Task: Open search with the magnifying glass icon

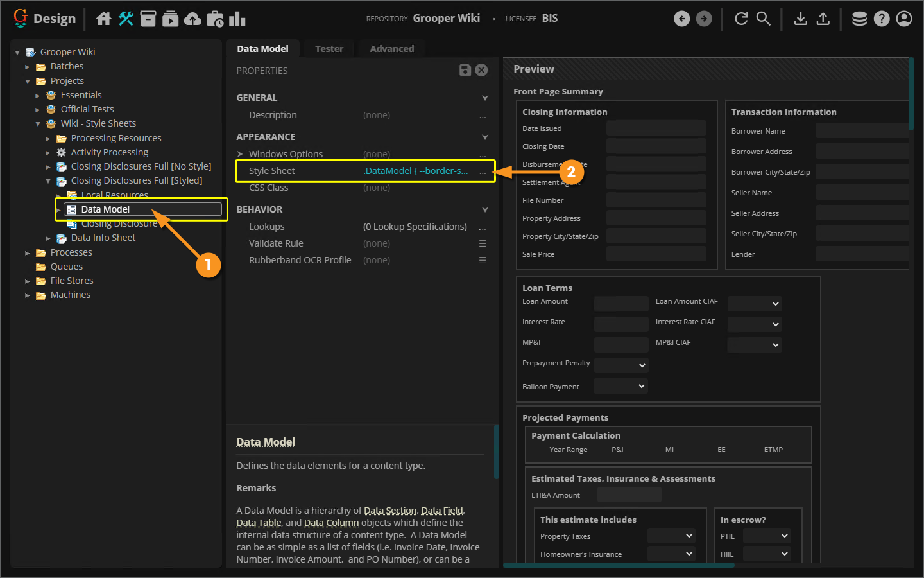Action: pyautogui.click(x=763, y=19)
